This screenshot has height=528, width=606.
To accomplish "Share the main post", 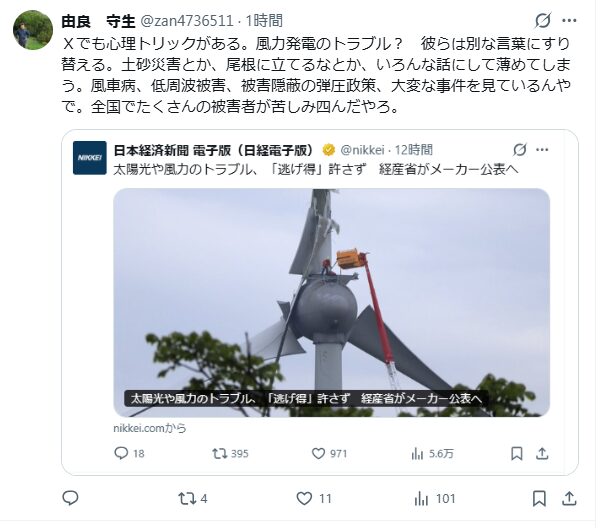I will [569, 499].
